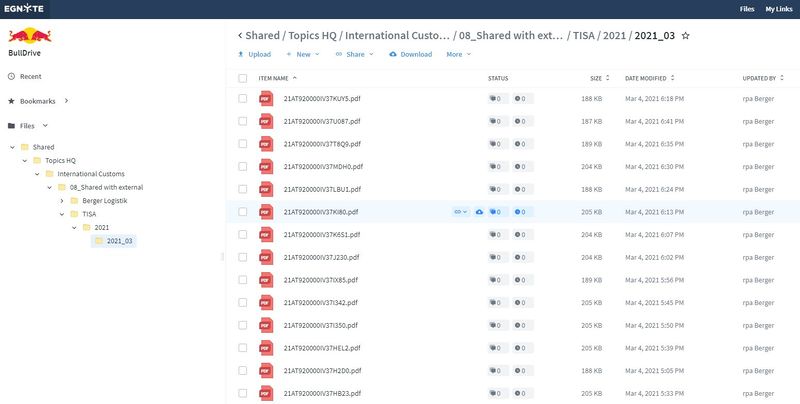Toggle the select-all checkbox in header

coord(243,78)
